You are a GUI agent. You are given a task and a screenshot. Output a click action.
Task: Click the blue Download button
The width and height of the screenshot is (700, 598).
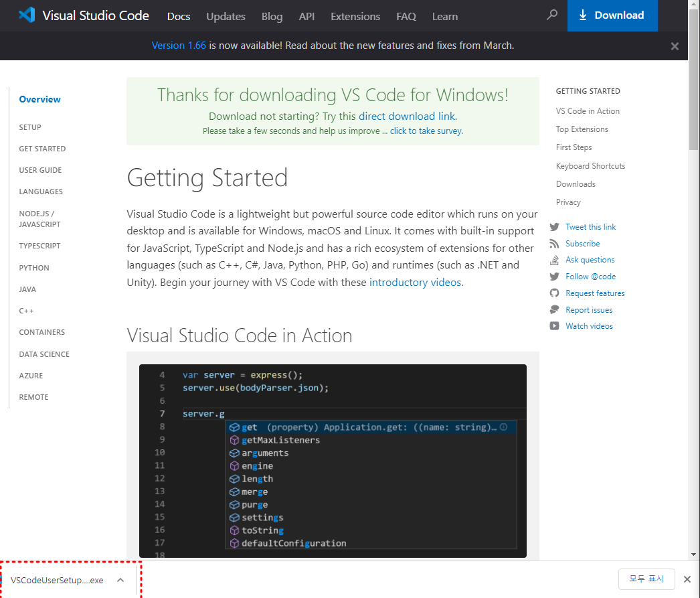pyautogui.click(x=612, y=15)
